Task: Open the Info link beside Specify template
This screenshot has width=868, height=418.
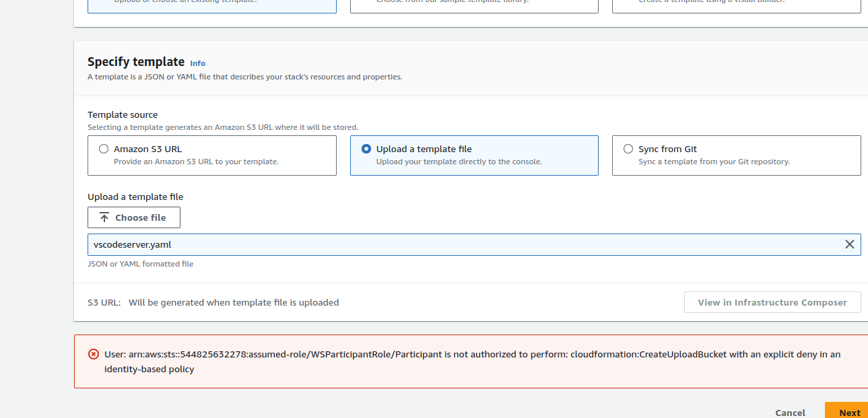Action: 197,63
